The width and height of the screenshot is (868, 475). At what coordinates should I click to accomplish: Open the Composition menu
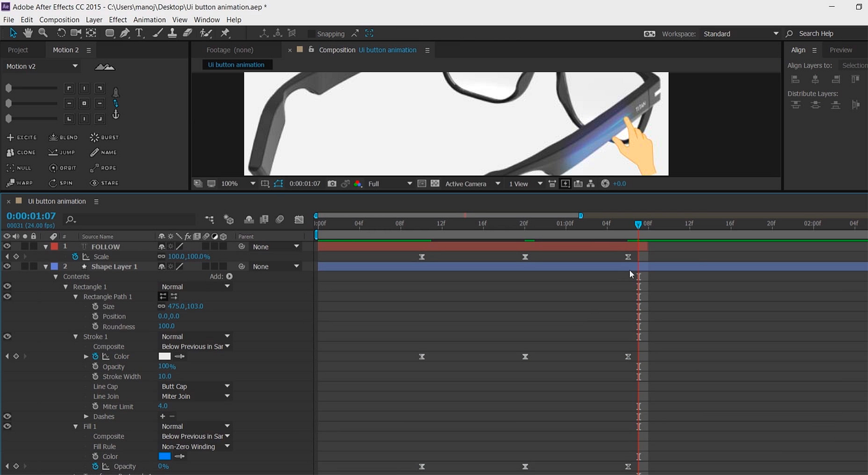click(60, 20)
